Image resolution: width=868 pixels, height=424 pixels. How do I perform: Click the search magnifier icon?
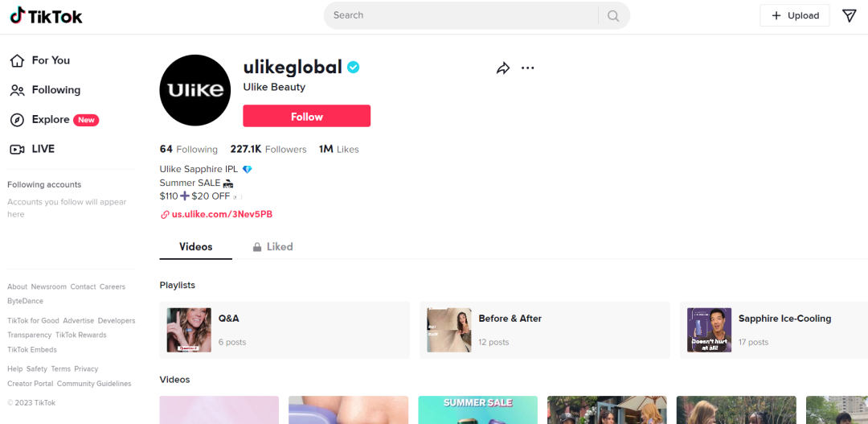(x=612, y=15)
